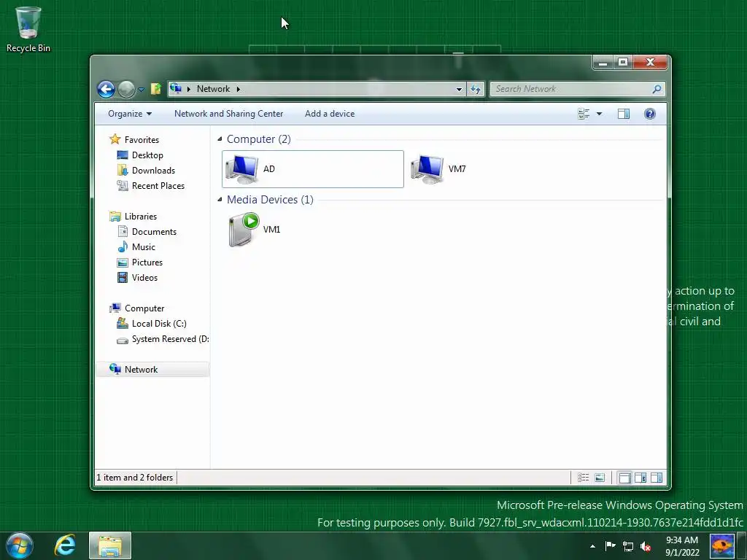Open the muted volume tray icon
This screenshot has height=560, width=747.
pyautogui.click(x=646, y=547)
